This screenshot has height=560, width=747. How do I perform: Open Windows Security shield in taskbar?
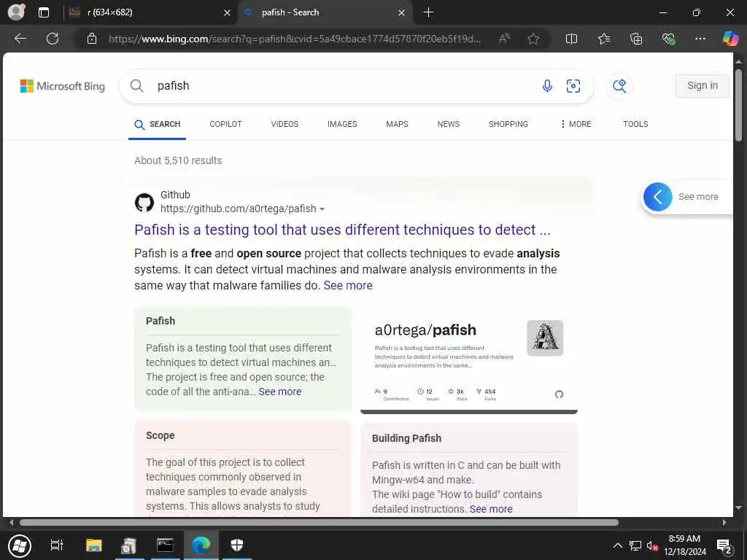coord(237,545)
